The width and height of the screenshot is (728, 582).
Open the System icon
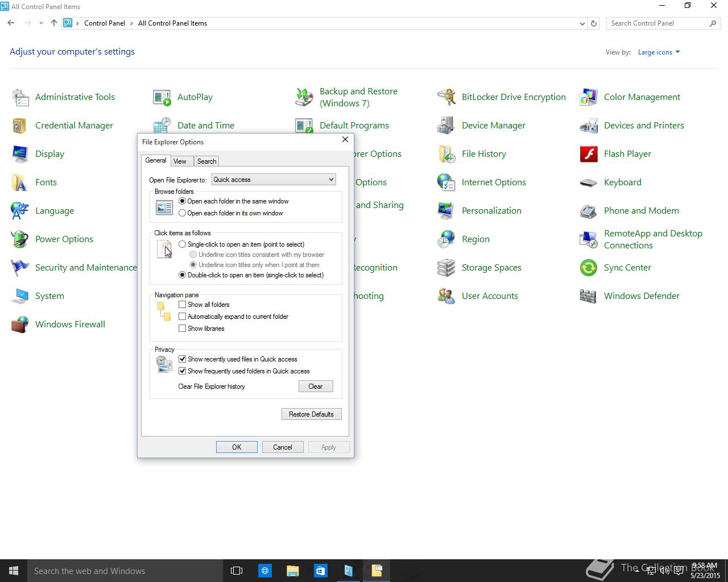pyautogui.click(x=20, y=296)
